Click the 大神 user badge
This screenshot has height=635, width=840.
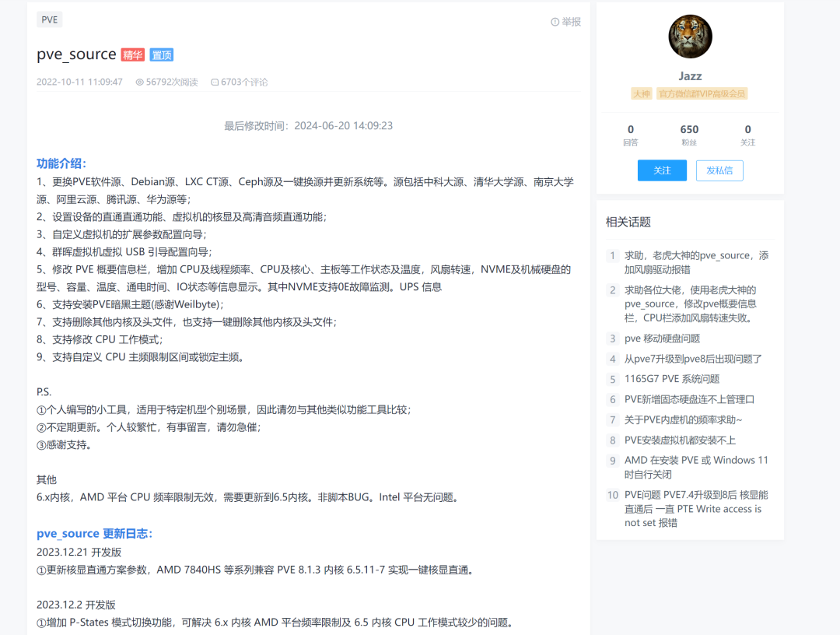641,94
